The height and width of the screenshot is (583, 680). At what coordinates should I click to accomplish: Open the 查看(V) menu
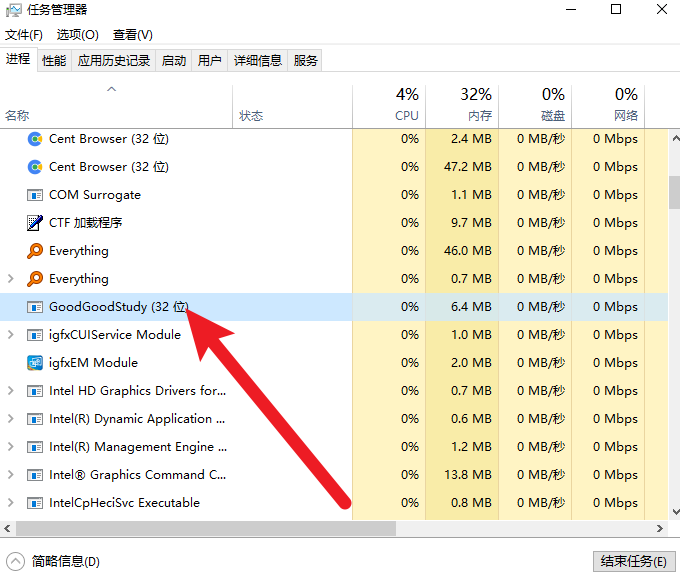point(133,35)
